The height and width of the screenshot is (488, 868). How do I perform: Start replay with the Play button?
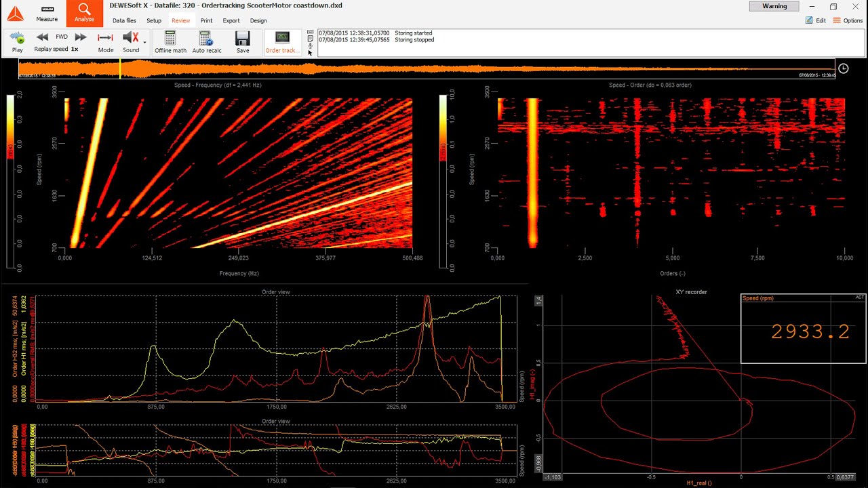click(18, 41)
